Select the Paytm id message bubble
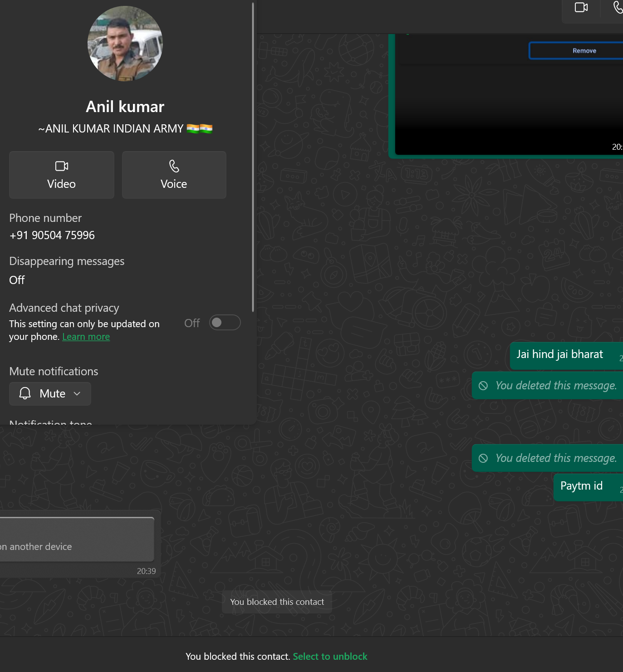623x672 pixels. (x=581, y=486)
